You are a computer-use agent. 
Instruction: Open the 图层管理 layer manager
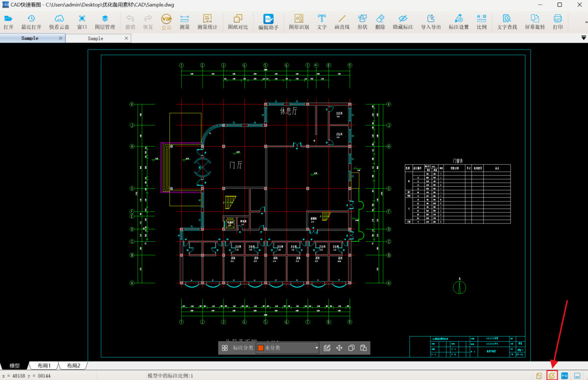(x=105, y=22)
